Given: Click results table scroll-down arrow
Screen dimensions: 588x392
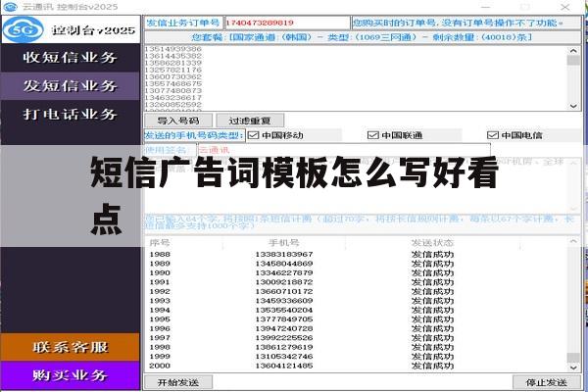Looking at the screenshot, I should (x=573, y=368).
